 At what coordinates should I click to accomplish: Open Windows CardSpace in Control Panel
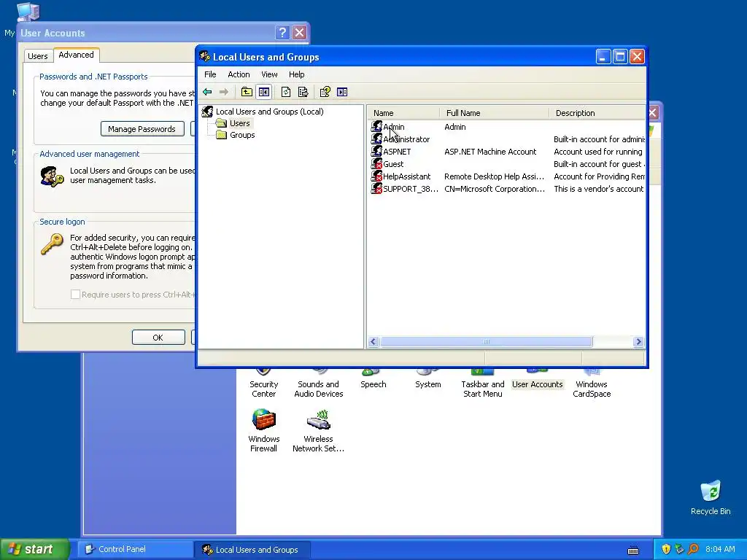click(x=592, y=384)
